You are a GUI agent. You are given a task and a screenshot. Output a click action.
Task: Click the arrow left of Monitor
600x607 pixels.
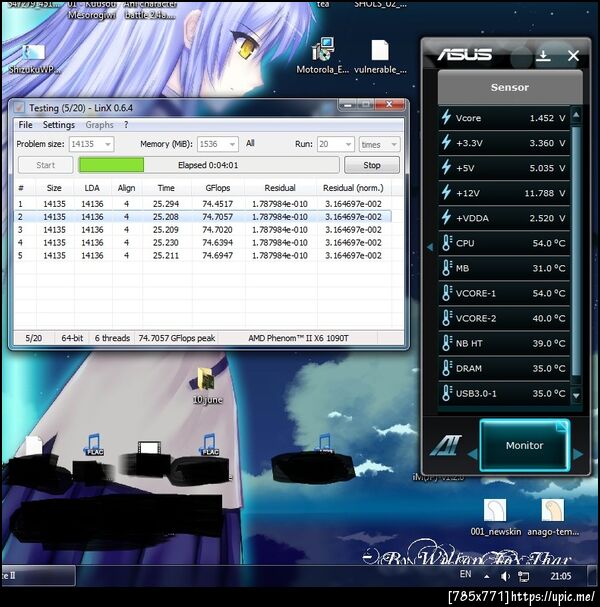(x=473, y=454)
